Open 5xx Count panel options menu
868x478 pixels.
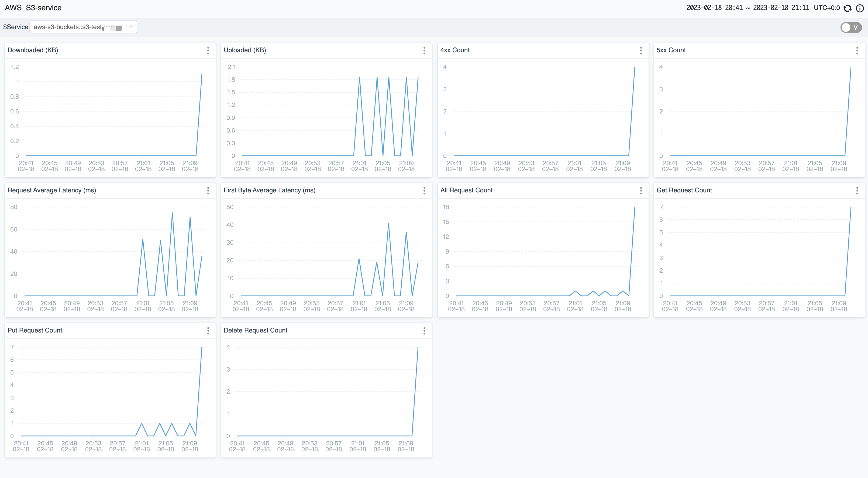click(857, 51)
